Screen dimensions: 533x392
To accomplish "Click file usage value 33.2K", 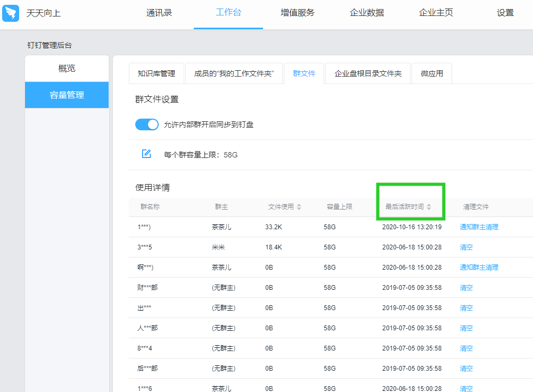I will pyautogui.click(x=274, y=227).
